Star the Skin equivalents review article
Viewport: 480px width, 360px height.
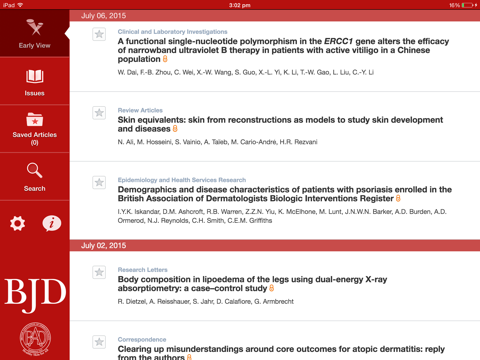pyautogui.click(x=99, y=113)
